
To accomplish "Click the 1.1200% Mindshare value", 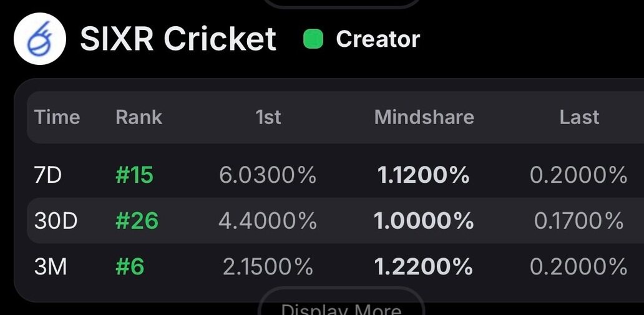I will click(424, 175).
